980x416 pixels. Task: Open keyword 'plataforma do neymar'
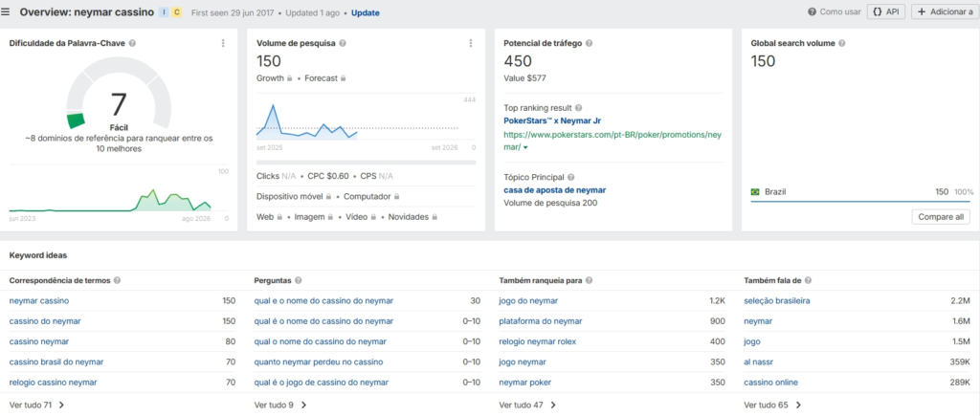coord(541,321)
